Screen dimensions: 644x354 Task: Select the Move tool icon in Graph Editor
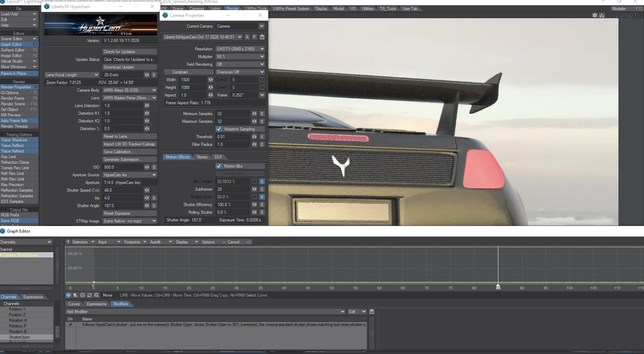click(68, 295)
